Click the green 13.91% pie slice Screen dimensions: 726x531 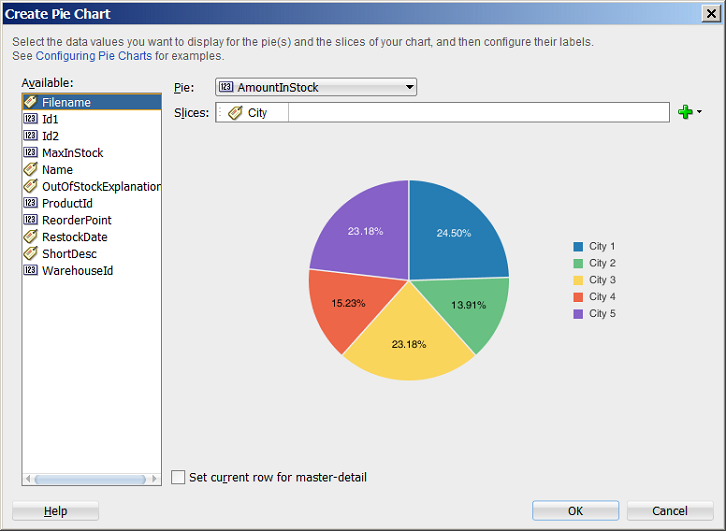[469, 305]
